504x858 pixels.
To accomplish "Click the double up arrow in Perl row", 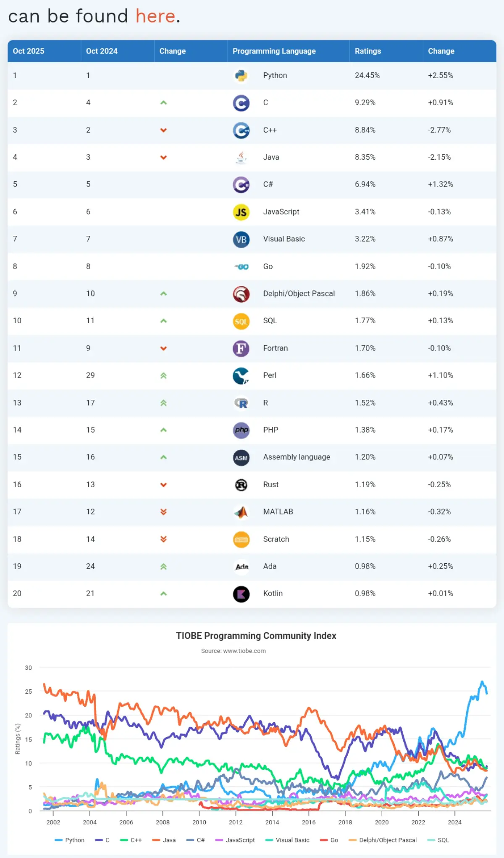I will (x=164, y=375).
